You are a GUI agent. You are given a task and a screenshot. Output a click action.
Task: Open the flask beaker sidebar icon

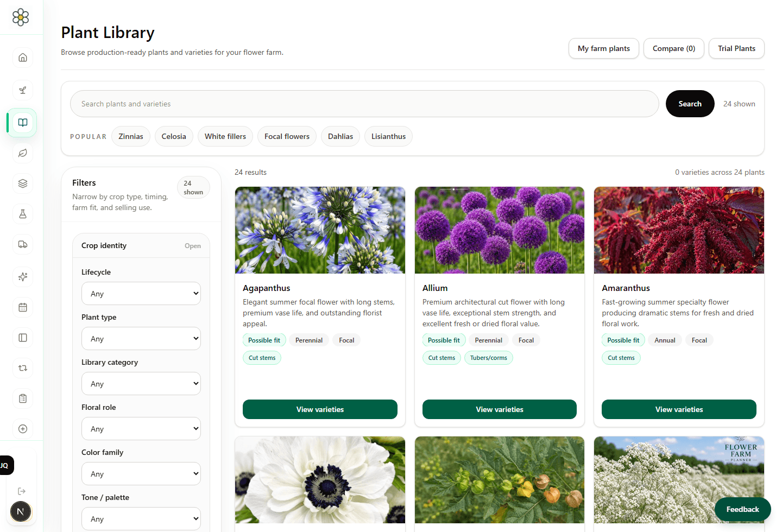point(23,214)
